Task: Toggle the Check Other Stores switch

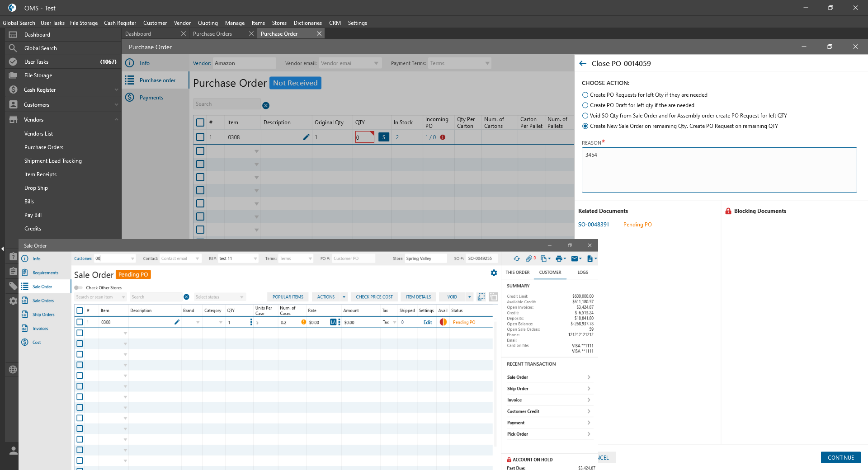Action: (79, 288)
